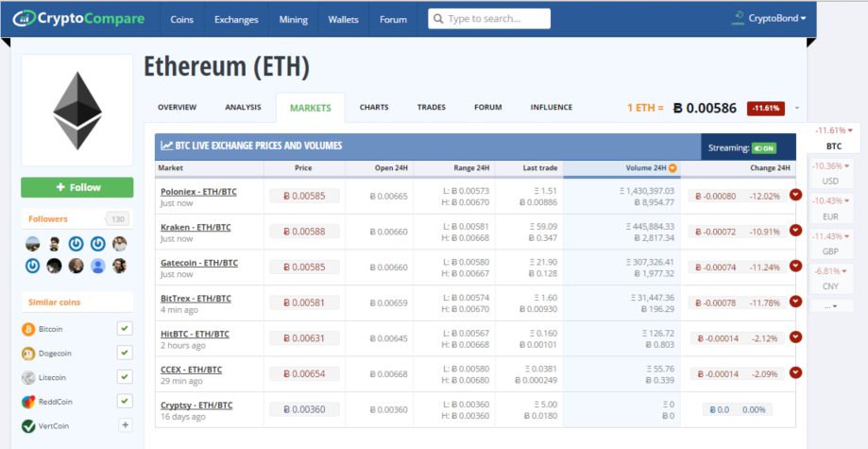868x449 pixels.
Task: Click the VertCoin coin icon
Action: (x=28, y=426)
